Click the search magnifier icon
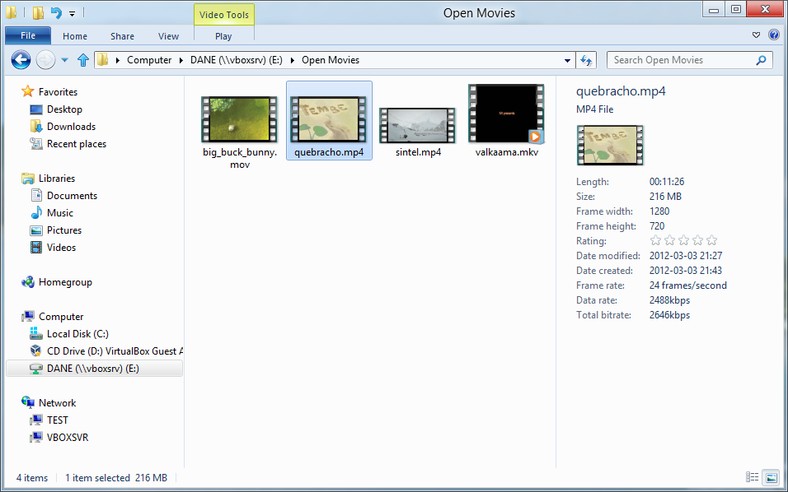Image resolution: width=788 pixels, height=492 pixels. point(761,60)
